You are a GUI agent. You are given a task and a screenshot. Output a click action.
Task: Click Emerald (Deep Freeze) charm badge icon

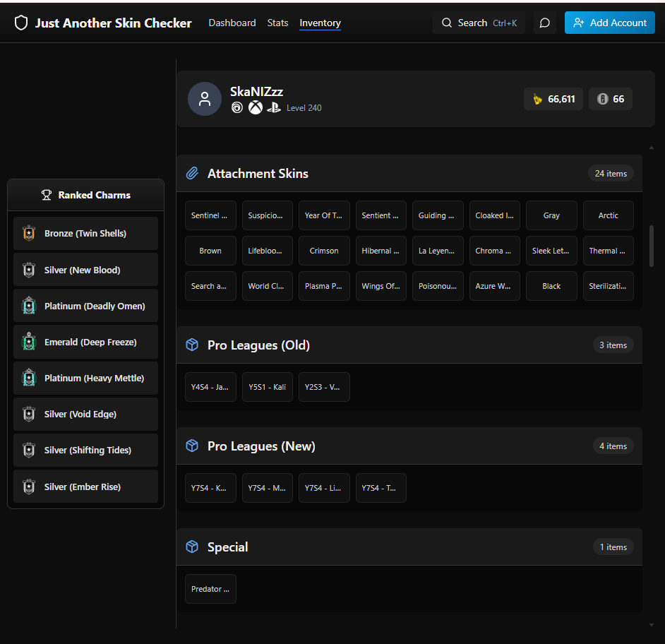click(x=29, y=342)
